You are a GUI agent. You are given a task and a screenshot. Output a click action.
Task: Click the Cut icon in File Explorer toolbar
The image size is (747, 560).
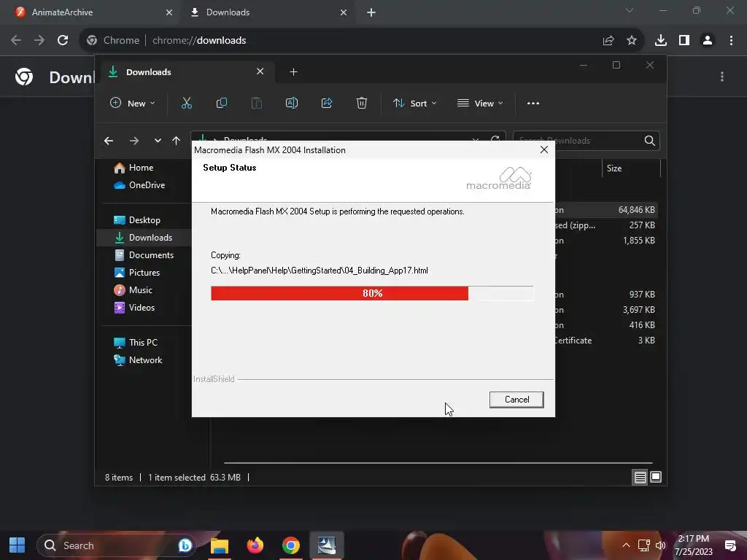coord(187,104)
